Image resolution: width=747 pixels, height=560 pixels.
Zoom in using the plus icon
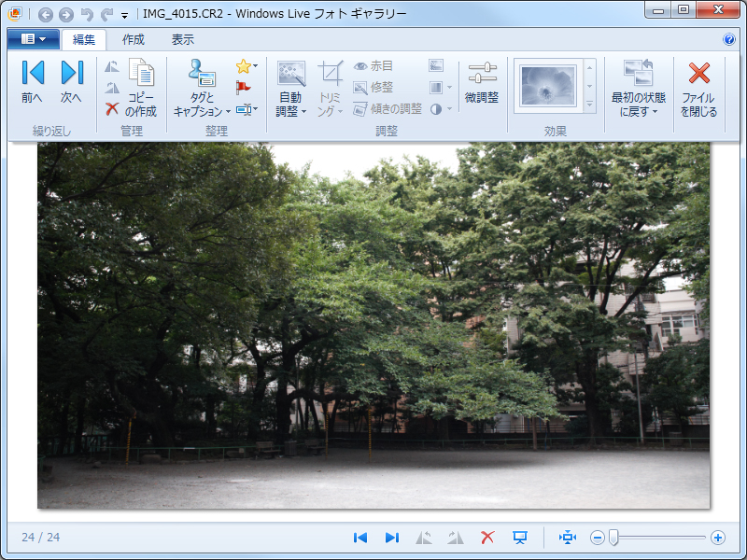[x=719, y=538]
